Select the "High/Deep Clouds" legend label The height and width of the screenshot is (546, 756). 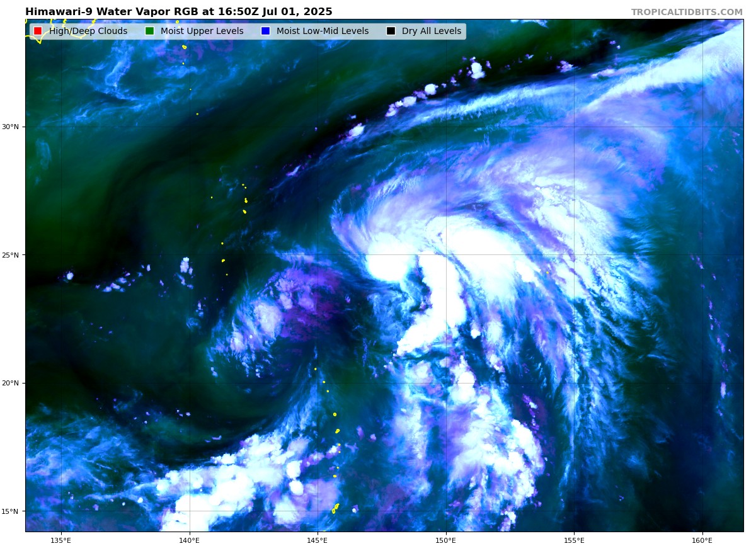click(x=88, y=31)
